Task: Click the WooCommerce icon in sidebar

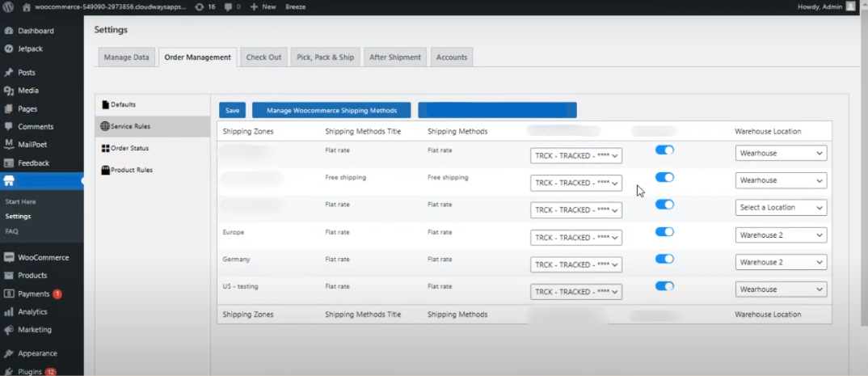Action: [8, 258]
